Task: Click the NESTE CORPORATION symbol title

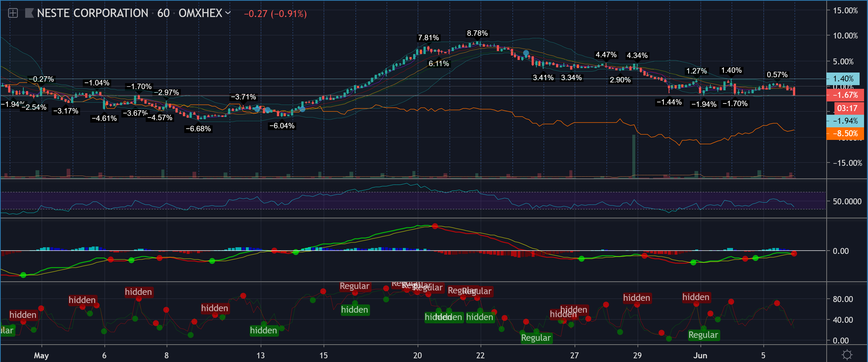Action: (x=92, y=14)
